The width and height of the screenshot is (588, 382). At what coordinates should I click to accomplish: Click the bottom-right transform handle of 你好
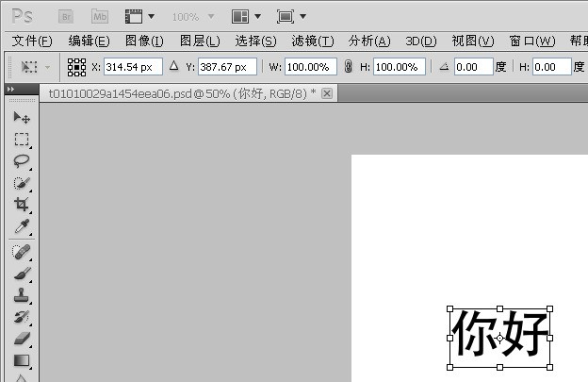[x=549, y=367]
